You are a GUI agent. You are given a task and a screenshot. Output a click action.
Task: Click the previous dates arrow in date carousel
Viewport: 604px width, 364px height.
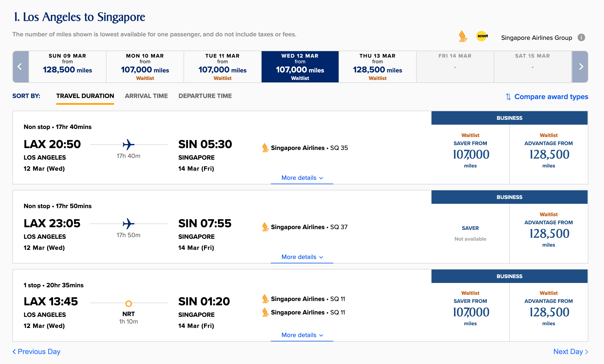[x=20, y=66]
